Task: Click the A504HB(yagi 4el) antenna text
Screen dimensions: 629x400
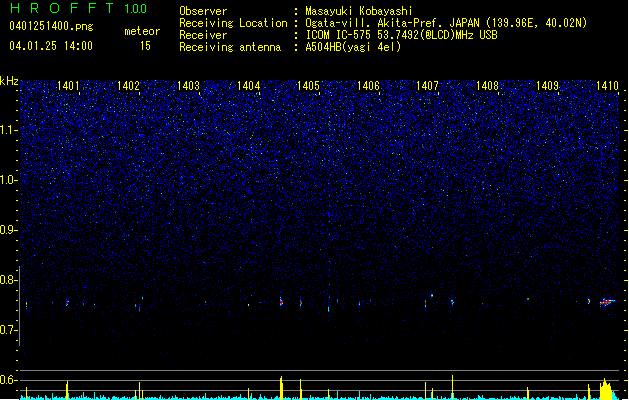Action: [x=353, y=47]
